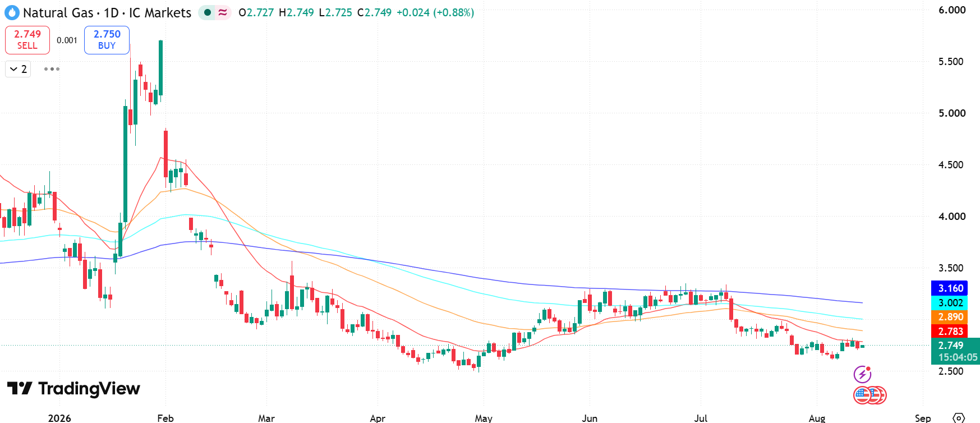Click the blue flame Natural Gas symbol icon

click(12, 12)
